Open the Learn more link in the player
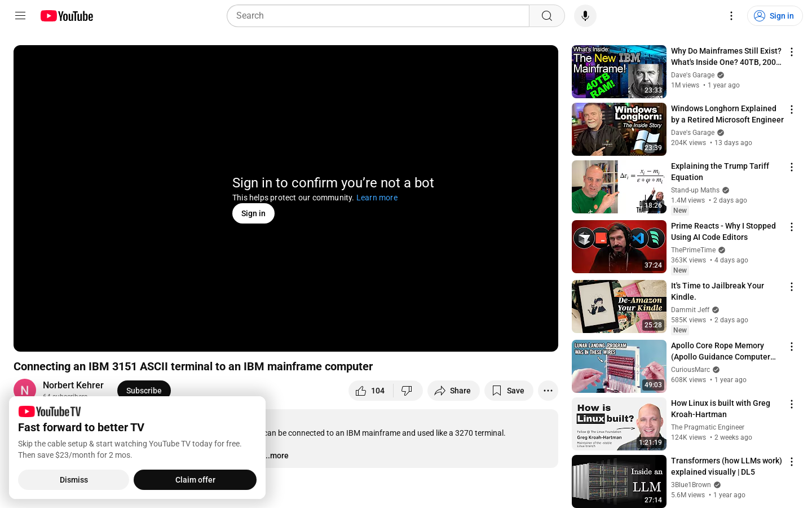Viewport: 812px width, 508px height. coord(377,198)
